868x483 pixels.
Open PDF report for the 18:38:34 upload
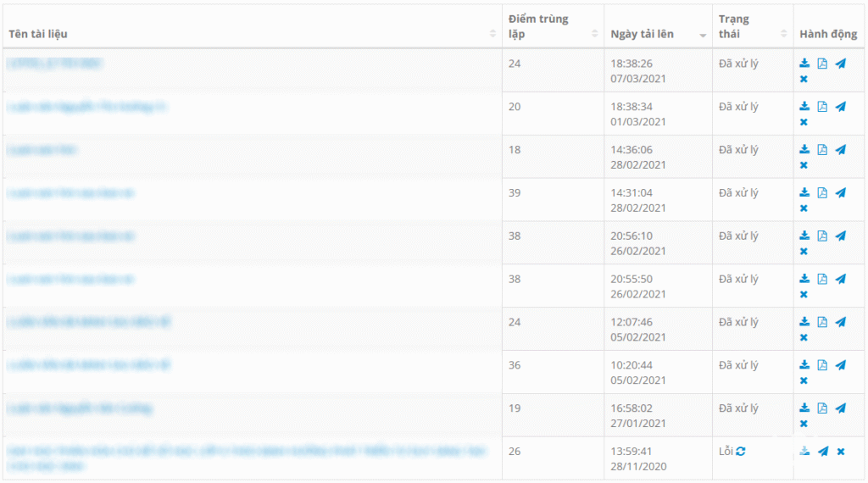coord(822,107)
